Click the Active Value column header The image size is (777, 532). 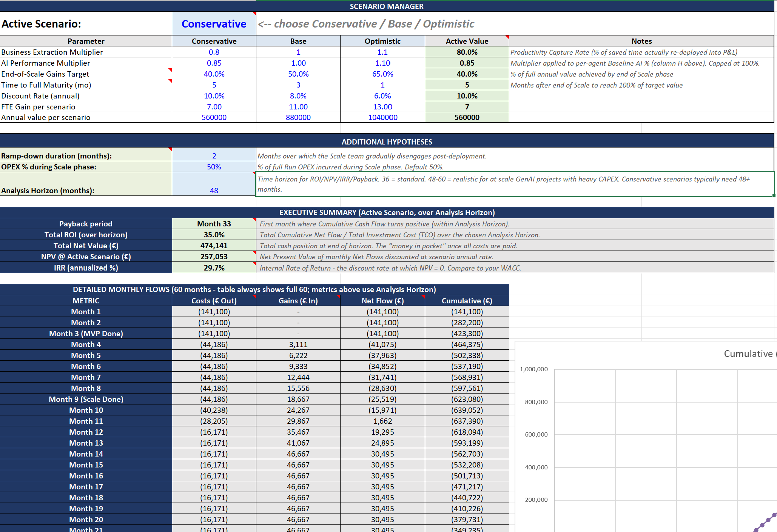[467, 41]
